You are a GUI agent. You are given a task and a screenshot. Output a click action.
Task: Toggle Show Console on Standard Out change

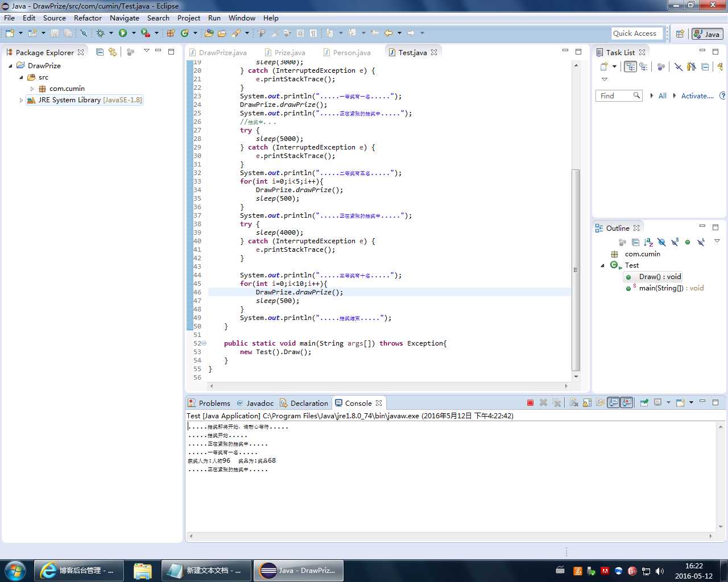pos(614,403)
